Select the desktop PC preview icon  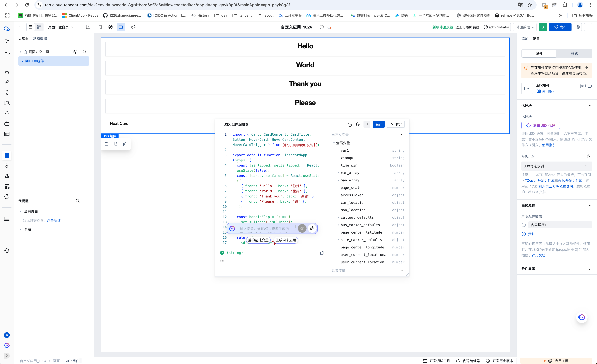pyautogui.click(x=121, y=27)
